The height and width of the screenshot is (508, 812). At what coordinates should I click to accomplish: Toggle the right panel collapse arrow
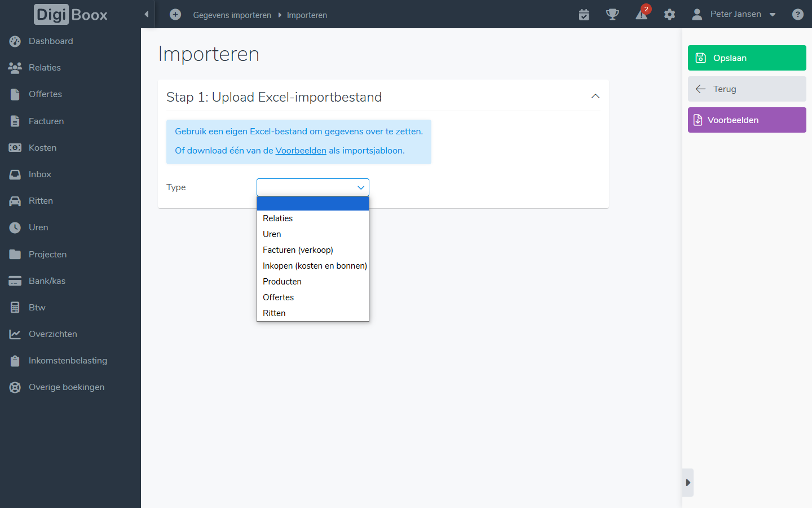pyautogui.click(x=687, y=483)
